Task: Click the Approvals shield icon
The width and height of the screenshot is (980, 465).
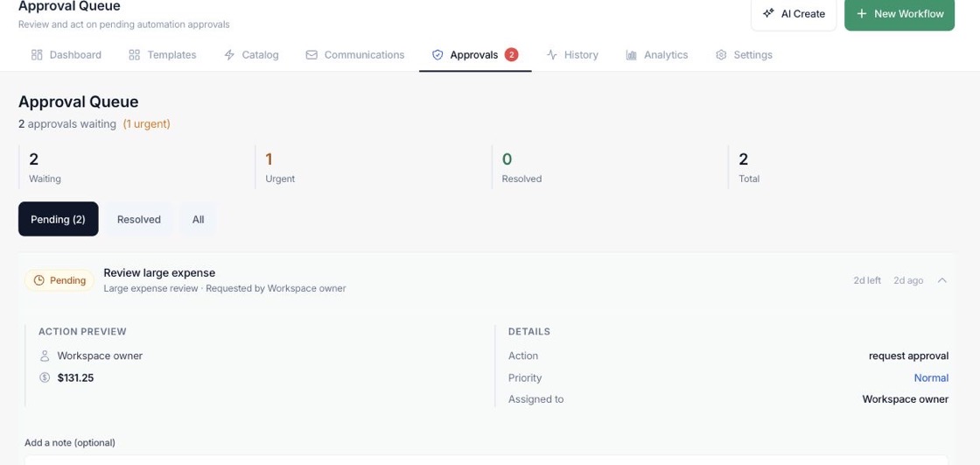Action: point(437,55)
